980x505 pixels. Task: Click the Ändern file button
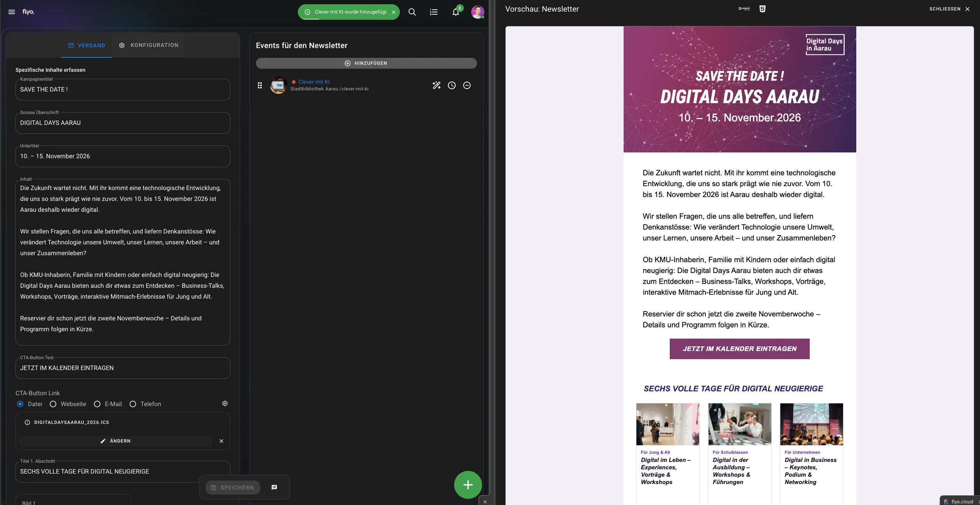click(x=116, y=441)
